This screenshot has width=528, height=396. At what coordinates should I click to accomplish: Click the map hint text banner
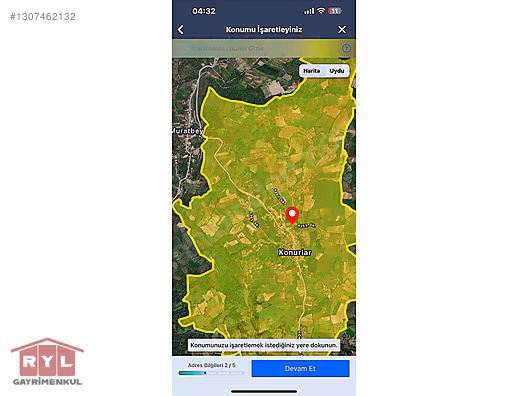[264, 345]
